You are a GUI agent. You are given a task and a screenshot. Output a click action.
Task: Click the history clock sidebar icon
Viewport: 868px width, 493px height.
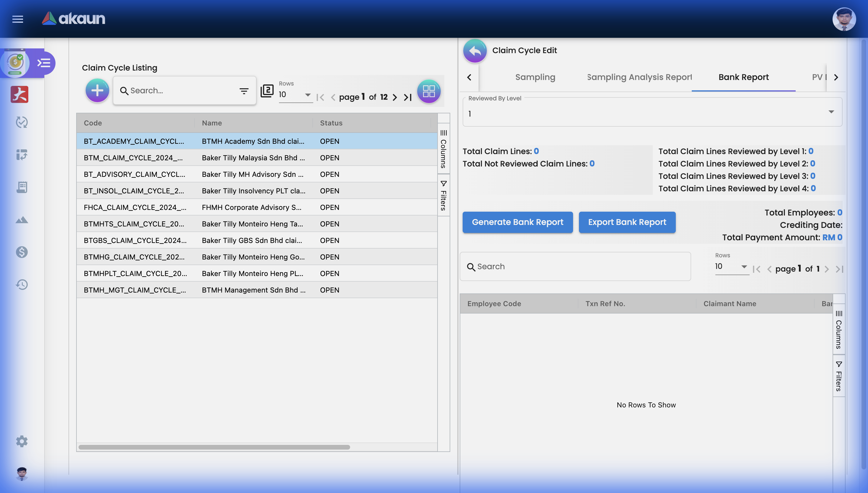coord(22,284)
